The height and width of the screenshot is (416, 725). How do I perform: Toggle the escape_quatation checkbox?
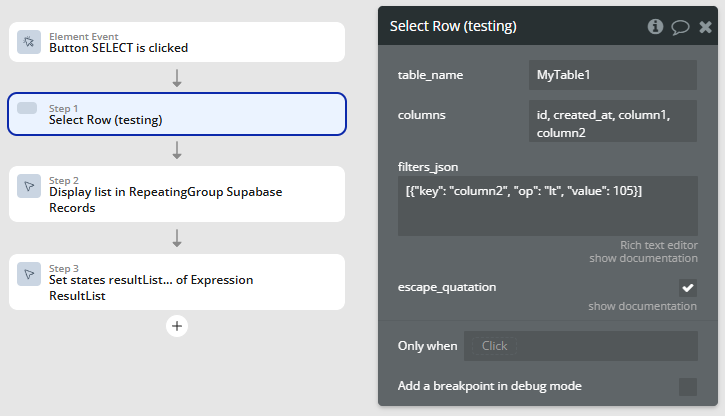pyautogui.click(x=688, y=288)
